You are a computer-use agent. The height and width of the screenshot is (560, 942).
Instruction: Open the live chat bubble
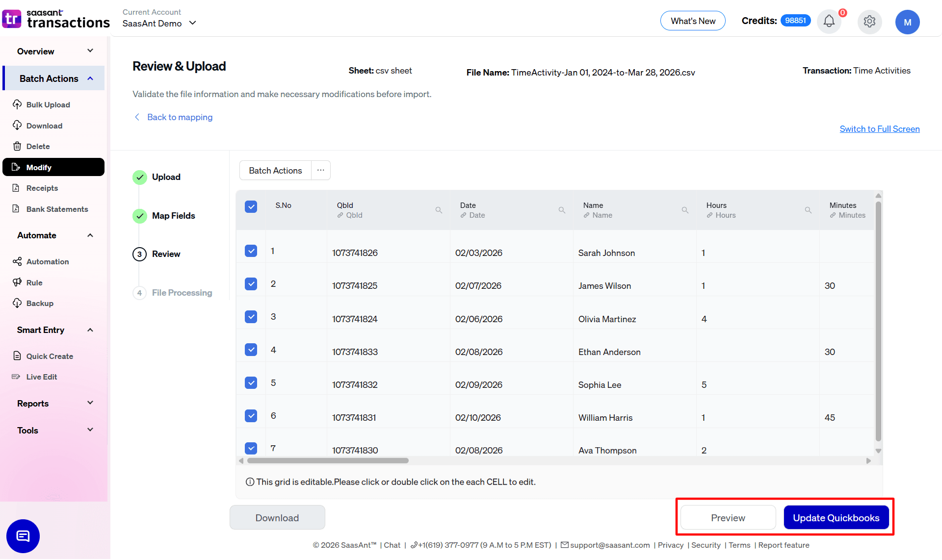point(23,536)
